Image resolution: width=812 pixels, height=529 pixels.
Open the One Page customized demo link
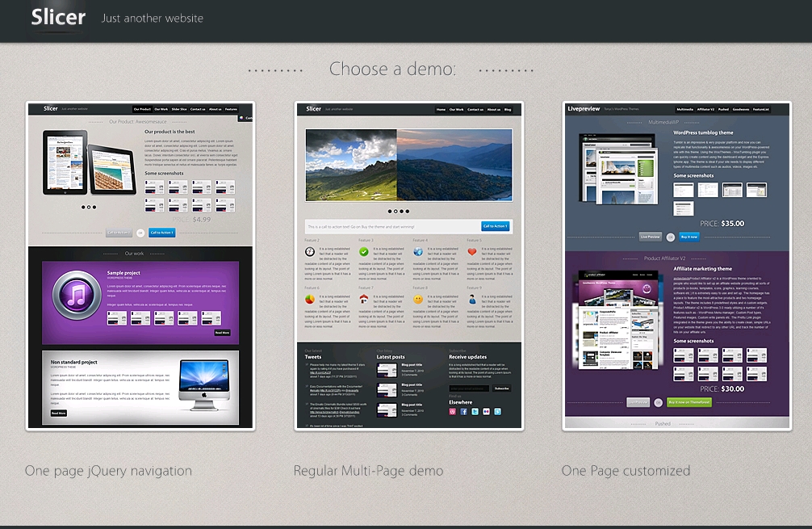626,471
